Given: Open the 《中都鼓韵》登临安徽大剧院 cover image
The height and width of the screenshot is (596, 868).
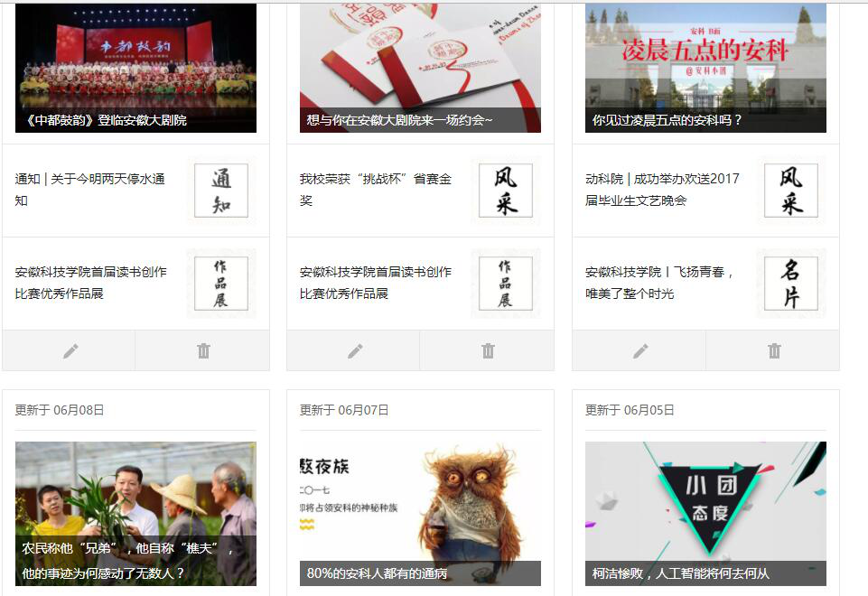Looking at the screenshot, I should pos(135,68).
